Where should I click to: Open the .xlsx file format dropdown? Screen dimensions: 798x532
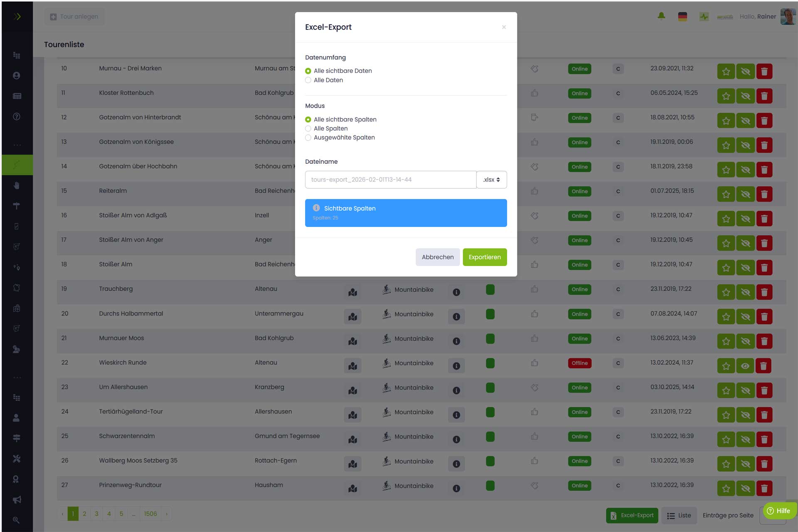point(491,180)
